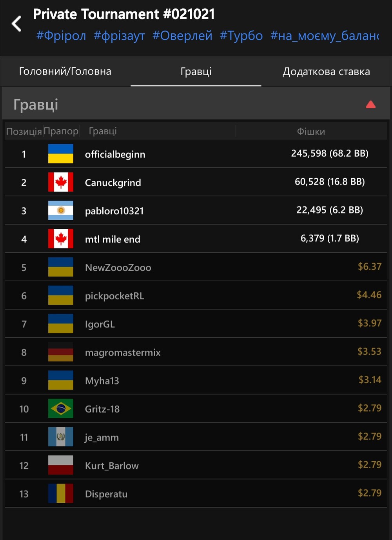Go back using the left arrow icon

16,24
